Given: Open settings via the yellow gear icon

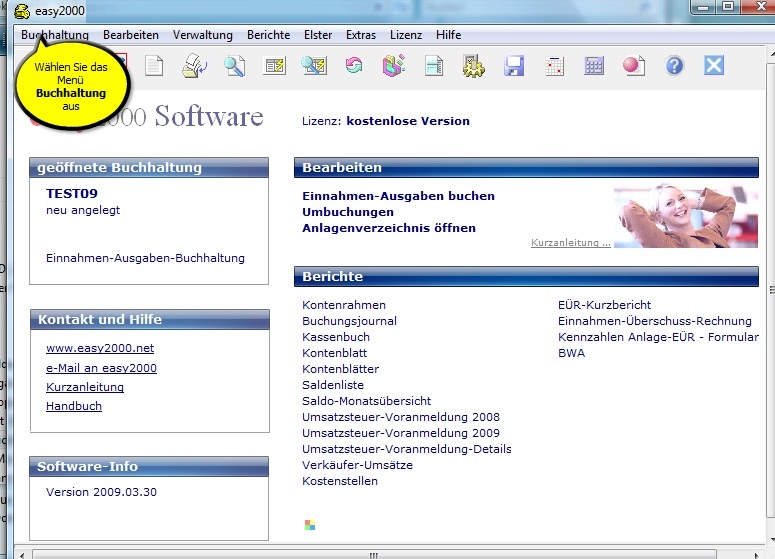Looking at the screenshot, I should point(474,66).
